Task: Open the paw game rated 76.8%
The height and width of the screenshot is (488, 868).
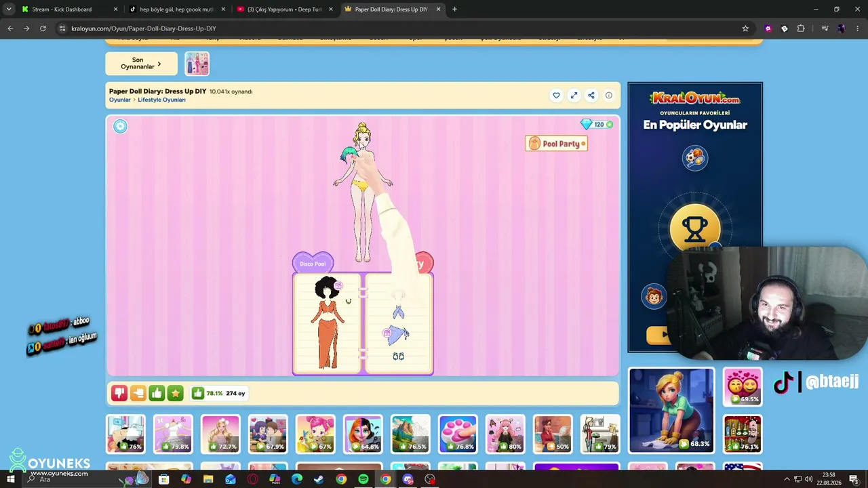Action: click(458, 434)
